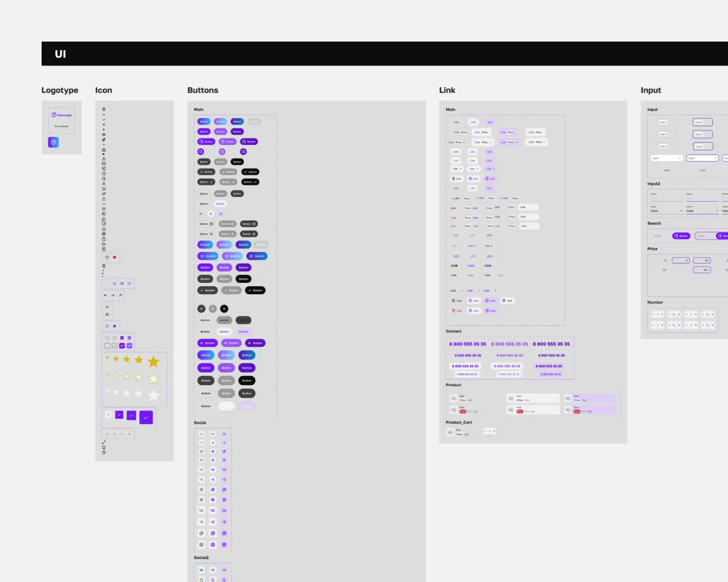The width and height of the screenshot is (728, 582).
Task: Click the diagonal up-right arrow icon
Action: (120, 295)
